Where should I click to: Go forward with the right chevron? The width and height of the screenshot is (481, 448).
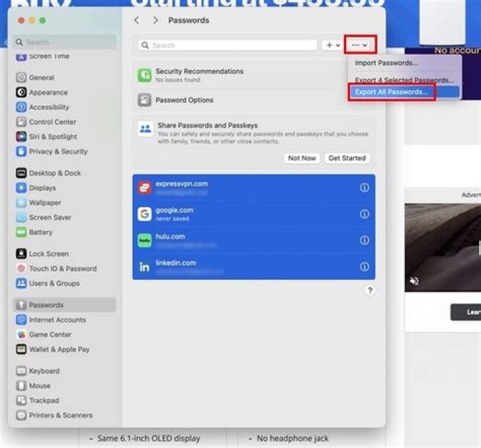pyautogui.click(x=156, y=20)
